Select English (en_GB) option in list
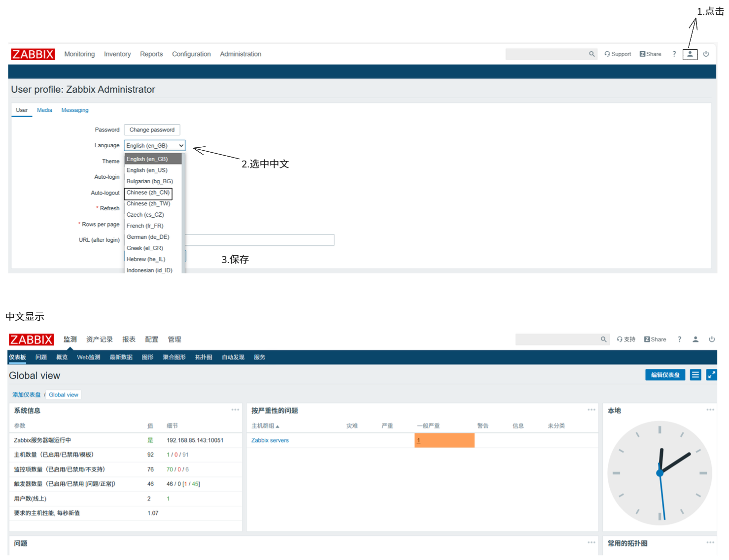The width and height of the screenshot is (729, 560). coord(153,159)
